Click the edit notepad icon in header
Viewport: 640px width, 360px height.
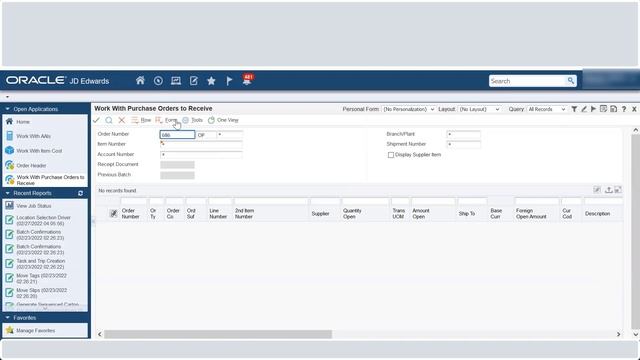point(194,81)
